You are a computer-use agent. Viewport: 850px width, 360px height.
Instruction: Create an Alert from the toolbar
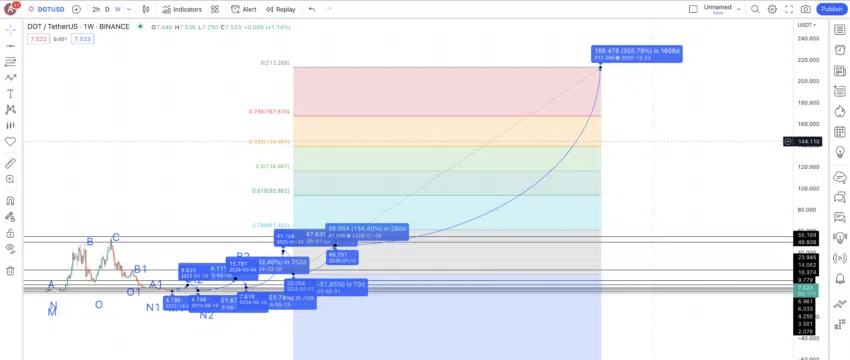click(x=244, y=9)
